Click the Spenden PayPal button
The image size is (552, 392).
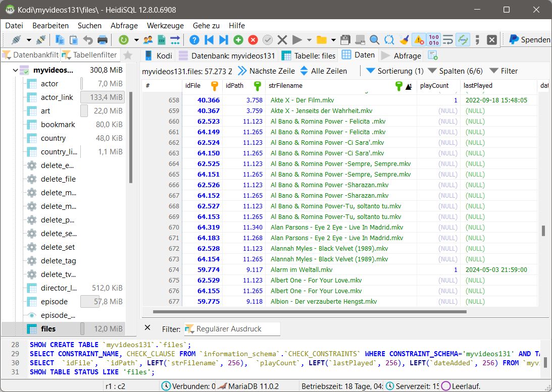[x=529, y=40]
